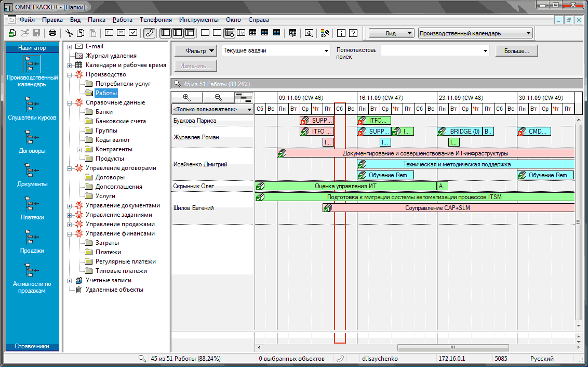Open the <Только пользователи> dropdown
The width and height of the screenshot is (588, 367).
(x=212, y=110)
